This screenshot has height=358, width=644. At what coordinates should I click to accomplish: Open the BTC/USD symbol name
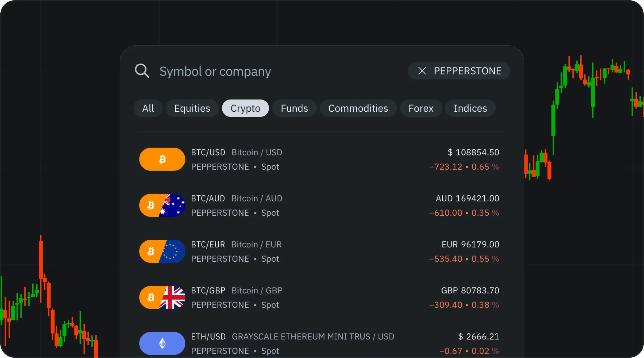tap(208, 153)
